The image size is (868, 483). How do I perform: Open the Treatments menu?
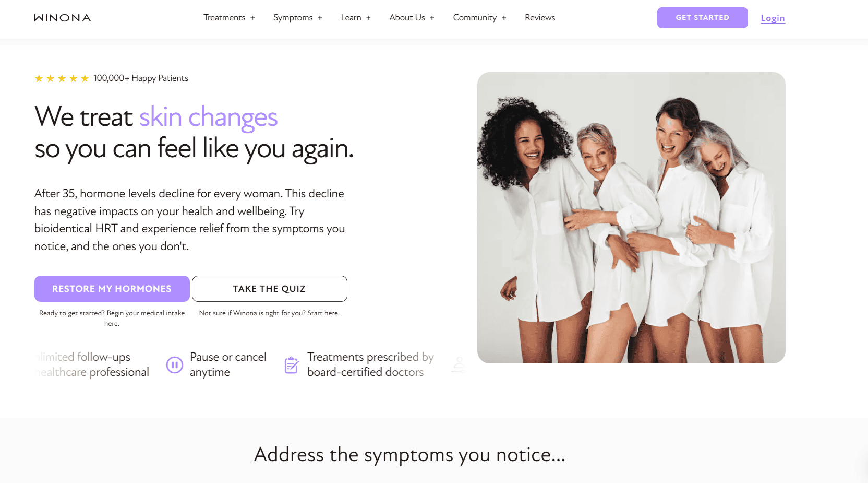coord(224,18)
